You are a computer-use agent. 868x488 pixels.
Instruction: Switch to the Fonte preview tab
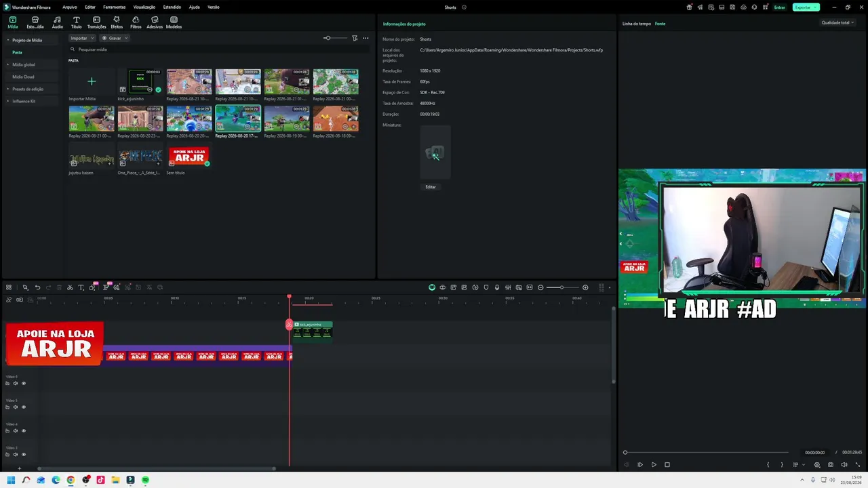coord(660,24)
